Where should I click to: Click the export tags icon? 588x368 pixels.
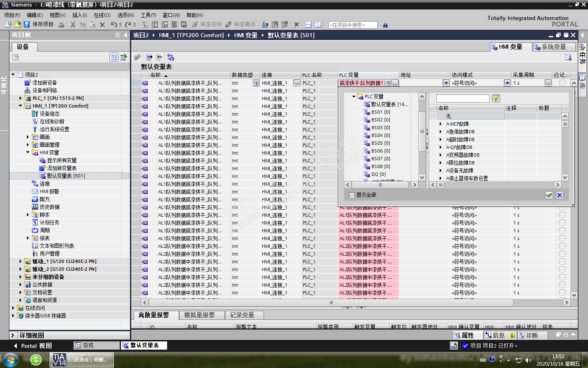pos(149,57)
